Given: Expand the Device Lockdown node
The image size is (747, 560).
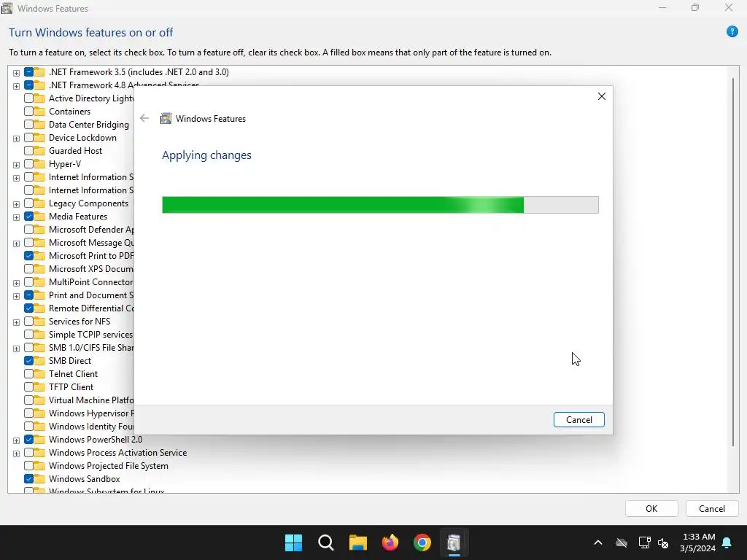Looking at the screenshot, I should pyautogui.click(x=16, y=139).
